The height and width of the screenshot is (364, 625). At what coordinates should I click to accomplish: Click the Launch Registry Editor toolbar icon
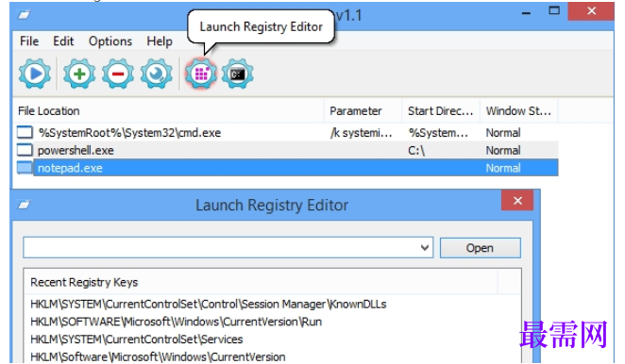[201, 74]
